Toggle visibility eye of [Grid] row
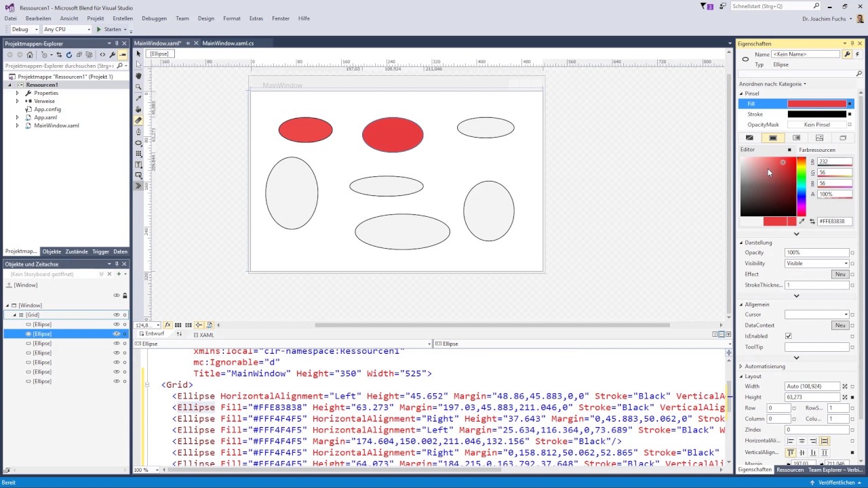 tap(116, 315)
